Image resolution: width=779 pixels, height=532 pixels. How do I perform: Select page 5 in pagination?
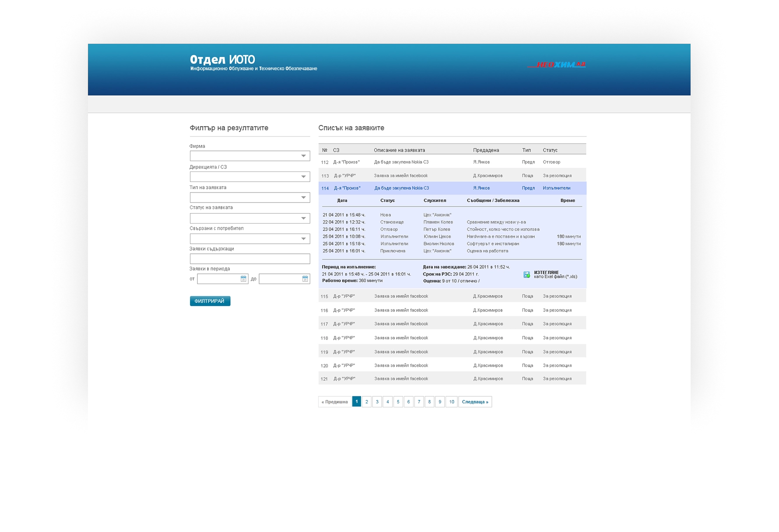point(398,402)
